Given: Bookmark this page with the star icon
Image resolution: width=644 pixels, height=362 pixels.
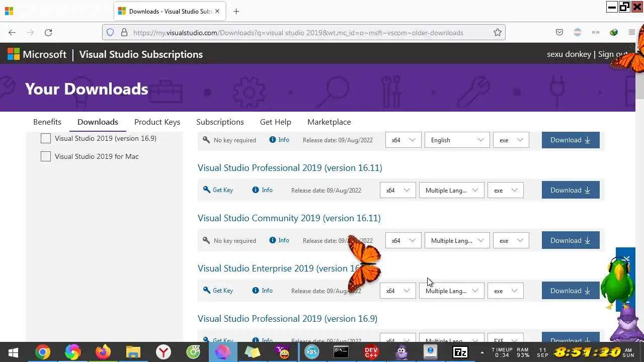Looking at the screenshot, I should (498, 33).
